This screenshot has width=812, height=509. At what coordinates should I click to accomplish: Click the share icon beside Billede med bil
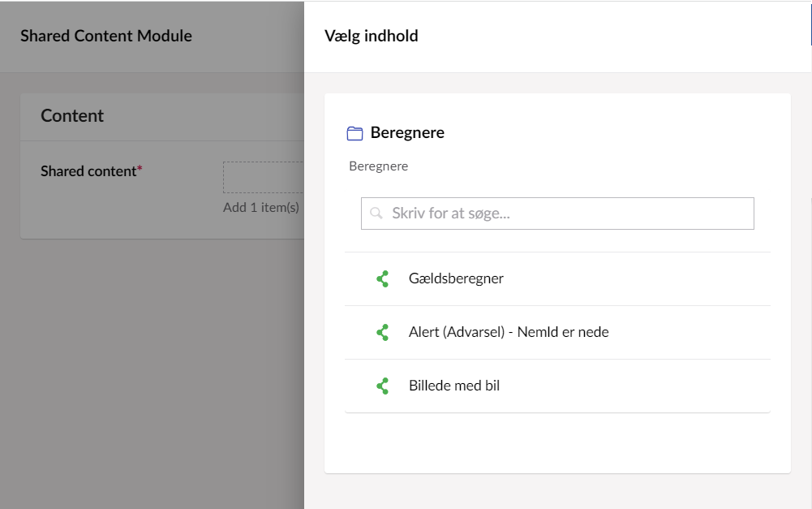pyautogui.click(x=383, y=386)
